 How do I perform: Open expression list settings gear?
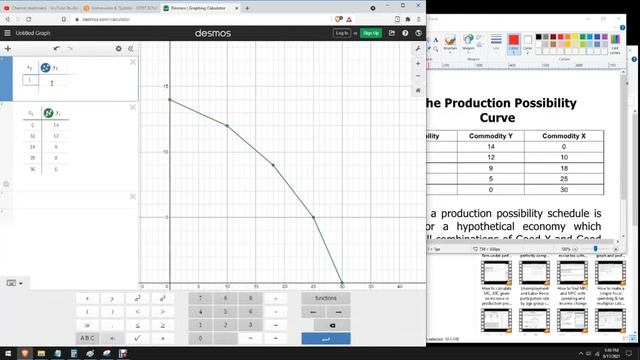(x=118, y=49)
